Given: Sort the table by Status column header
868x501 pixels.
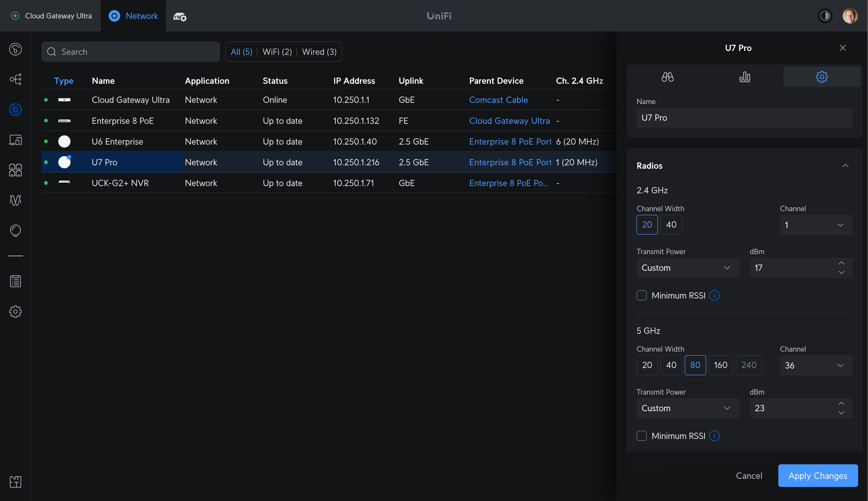Looking at the screenshot, I should click(275, 81).
